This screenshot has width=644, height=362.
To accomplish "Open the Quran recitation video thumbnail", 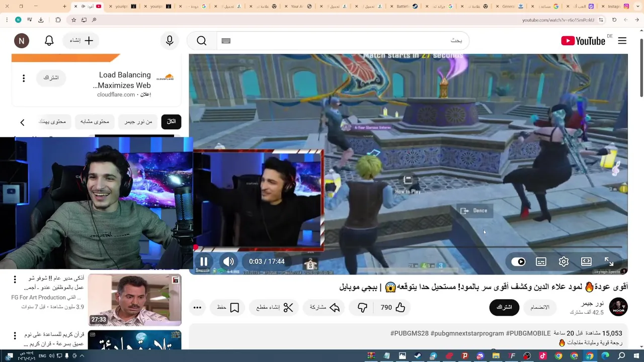I will click(x=135, y=339).
